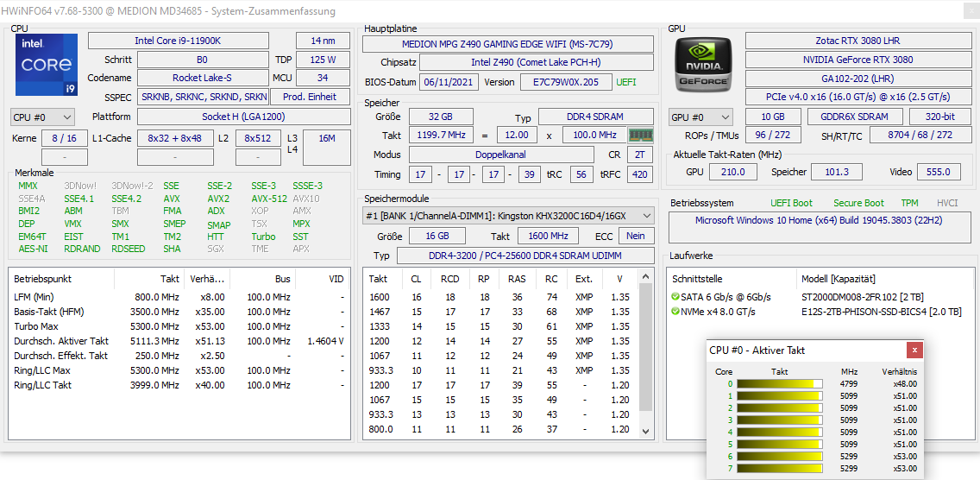This screenshot has width=980, height=480.
Task: Click the Rocket Lake-S codename field
Action: [x=202, y=79]
